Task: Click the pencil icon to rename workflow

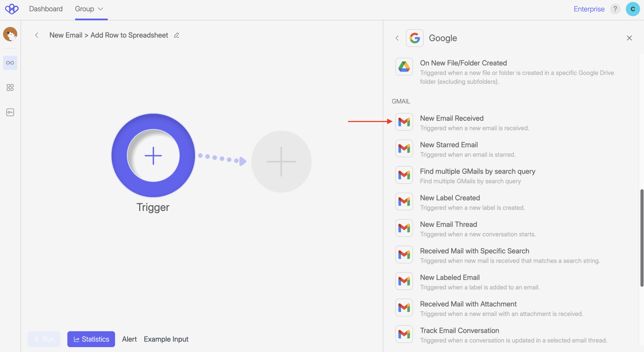Action: 177,35
